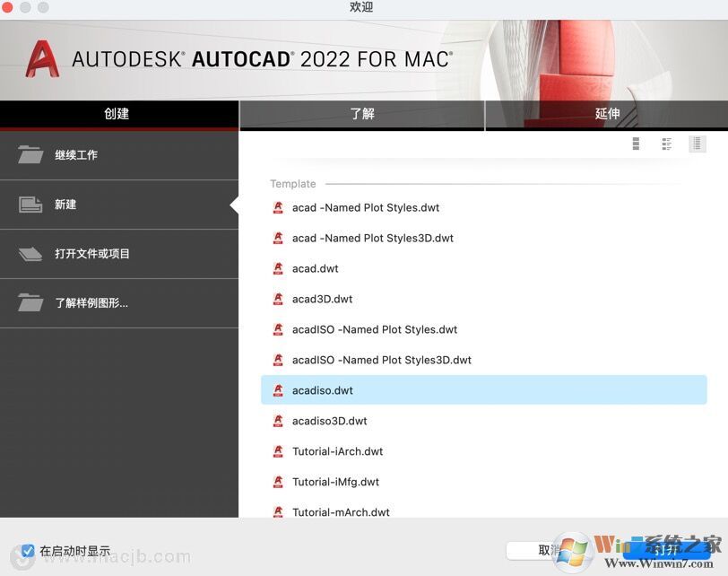The width and height of the screenshot is (728, 576).
Task: Switch to detailed list view icon
Action: point(667,144)
